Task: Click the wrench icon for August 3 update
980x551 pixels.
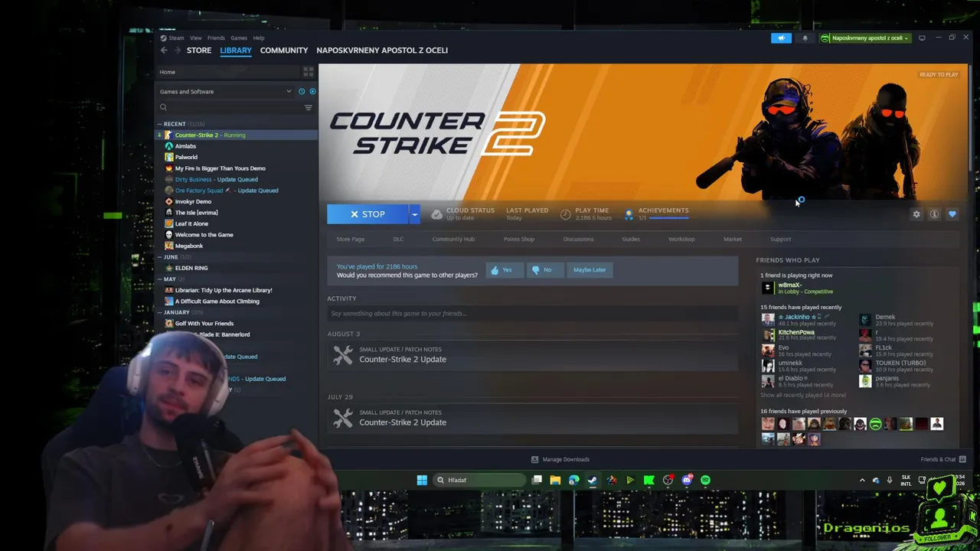Action: (x=342, y=355)
